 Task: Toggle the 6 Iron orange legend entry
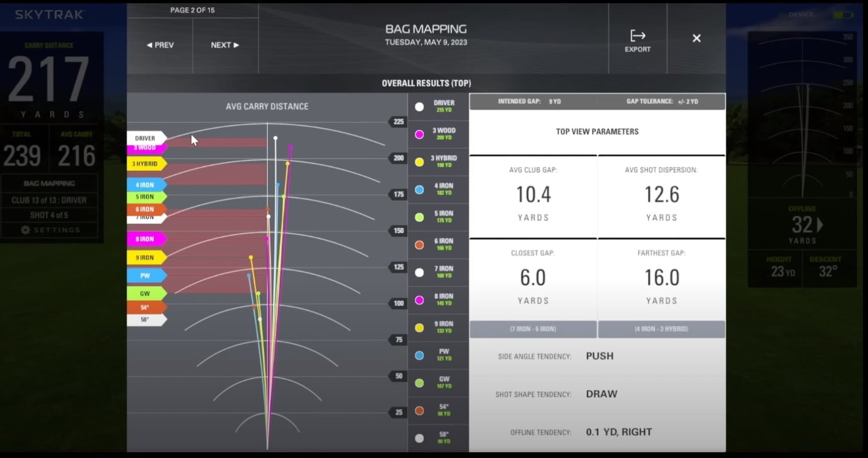click(x=438, y=244)
